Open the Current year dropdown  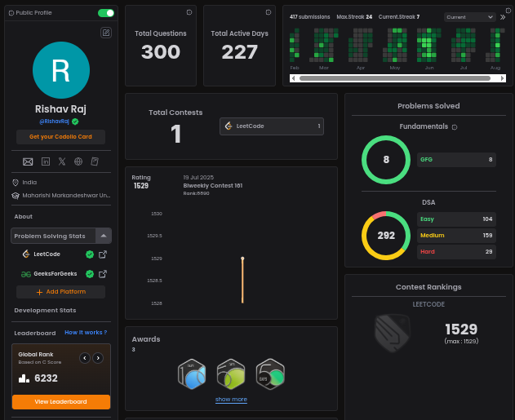(x=469, y=17)
